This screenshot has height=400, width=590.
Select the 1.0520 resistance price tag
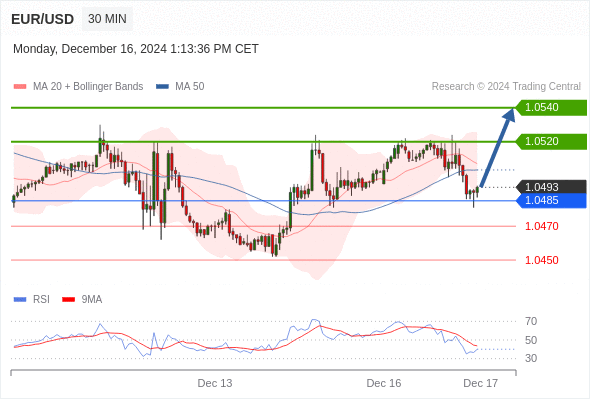tap(551, 141)
